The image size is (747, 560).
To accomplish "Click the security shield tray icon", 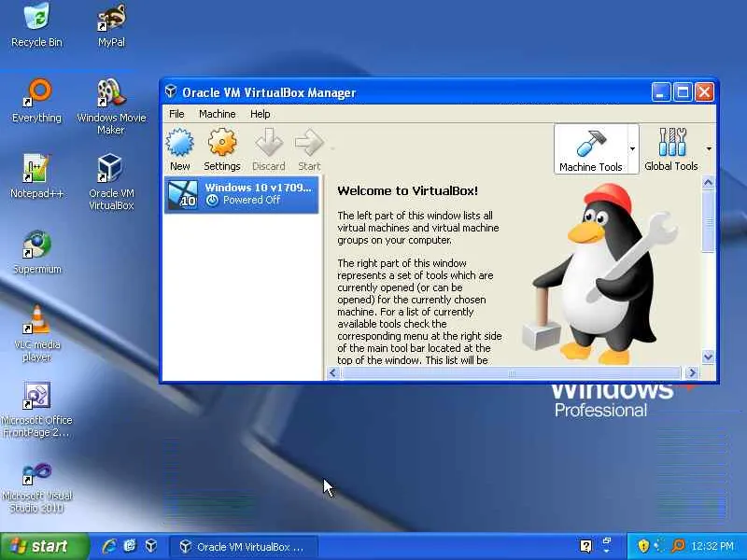I will (x=643, y=546).
